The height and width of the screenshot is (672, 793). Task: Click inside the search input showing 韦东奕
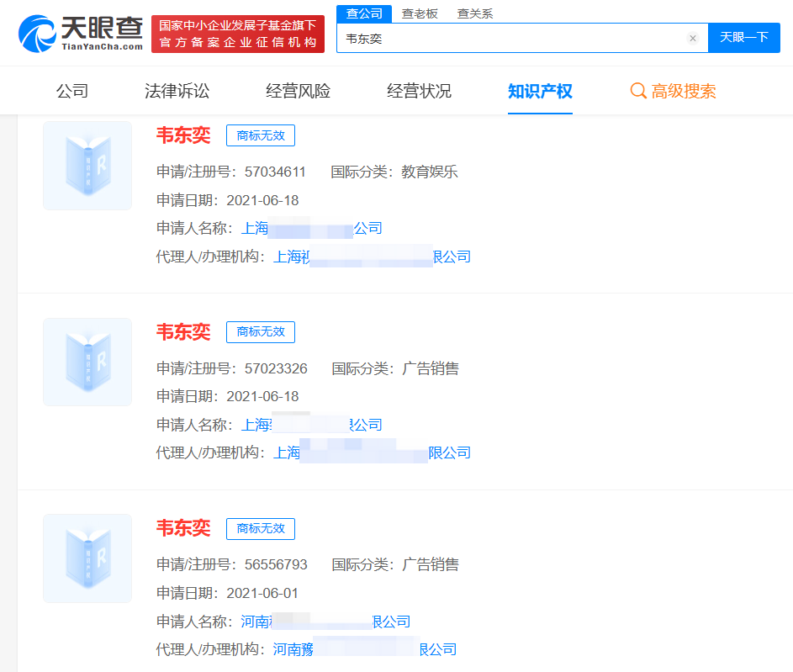click(505, 38)
